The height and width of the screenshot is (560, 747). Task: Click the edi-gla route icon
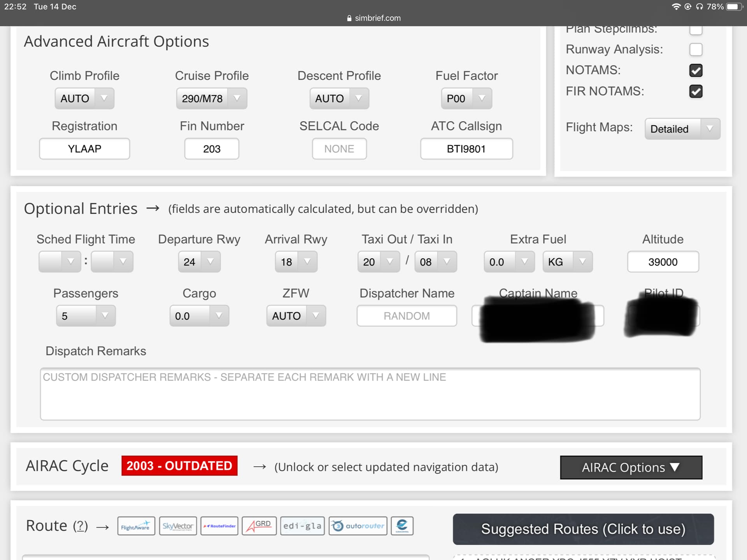pyautogui.click(x=302, y=526)
